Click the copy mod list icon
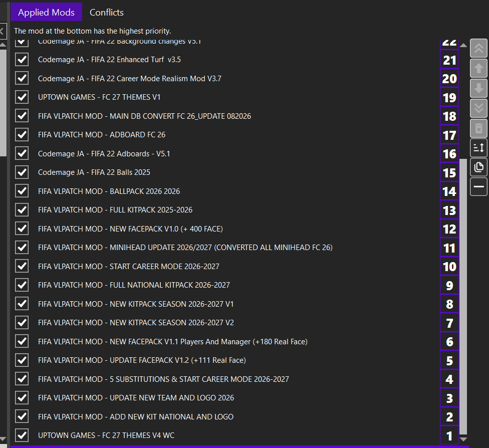 coord(478,167)
